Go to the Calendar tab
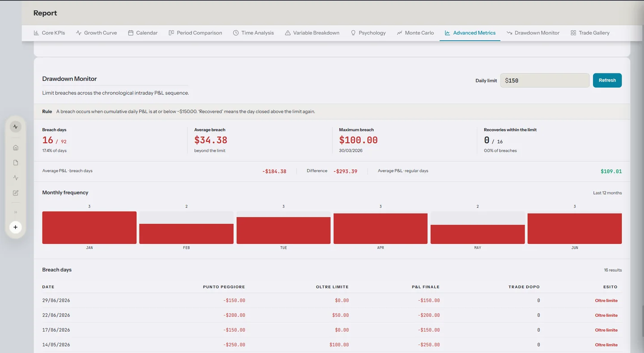The image size is (644, 353). 143,33
